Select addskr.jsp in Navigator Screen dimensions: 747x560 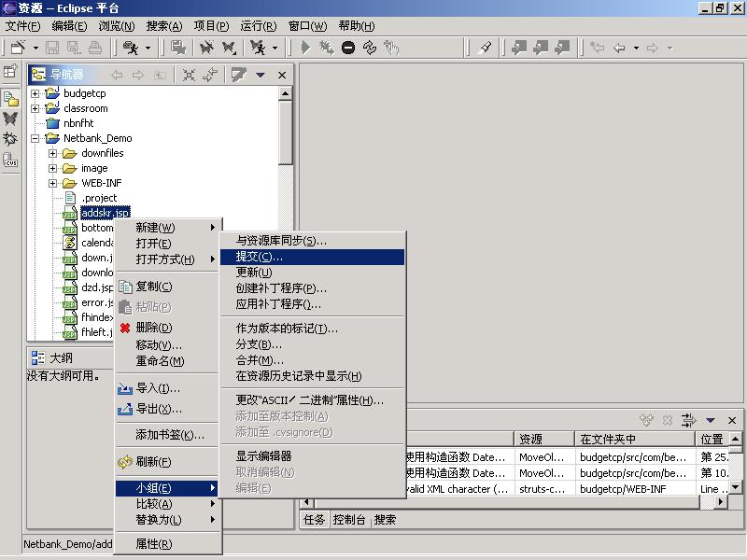pos(106,213)
